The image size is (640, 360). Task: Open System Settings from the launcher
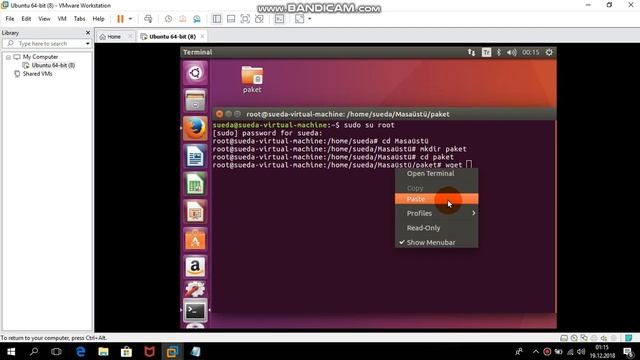click(195, 289)
